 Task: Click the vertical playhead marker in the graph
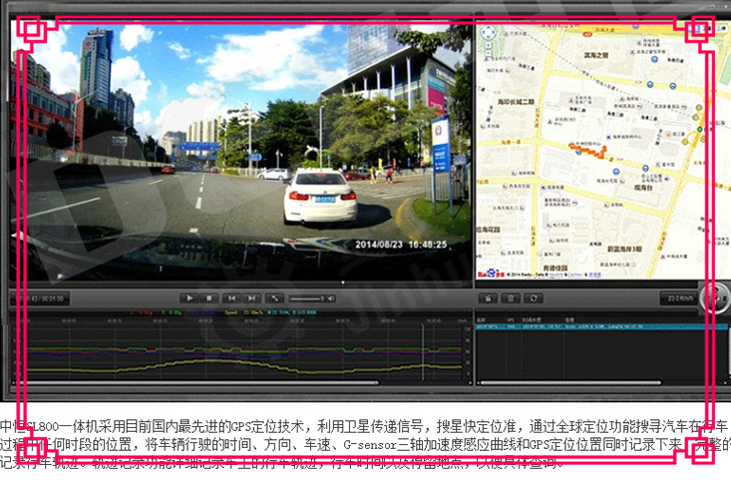pyautogui.click(x=423, y=352)
